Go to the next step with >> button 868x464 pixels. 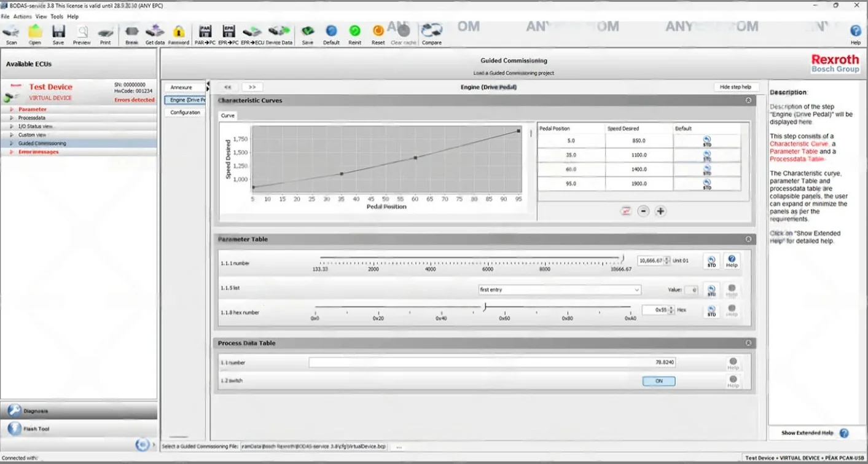[252, 87]
